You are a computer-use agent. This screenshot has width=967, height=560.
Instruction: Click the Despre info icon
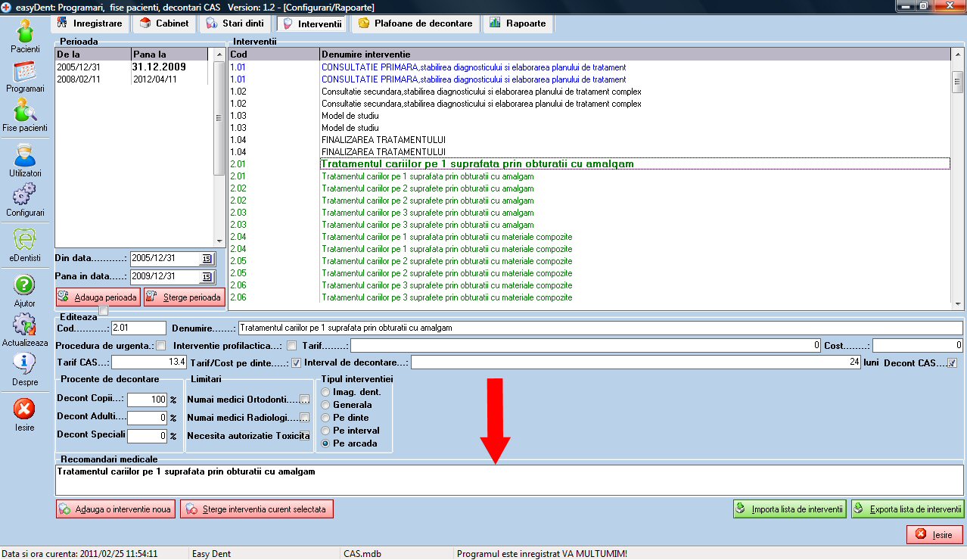[25, 366]
